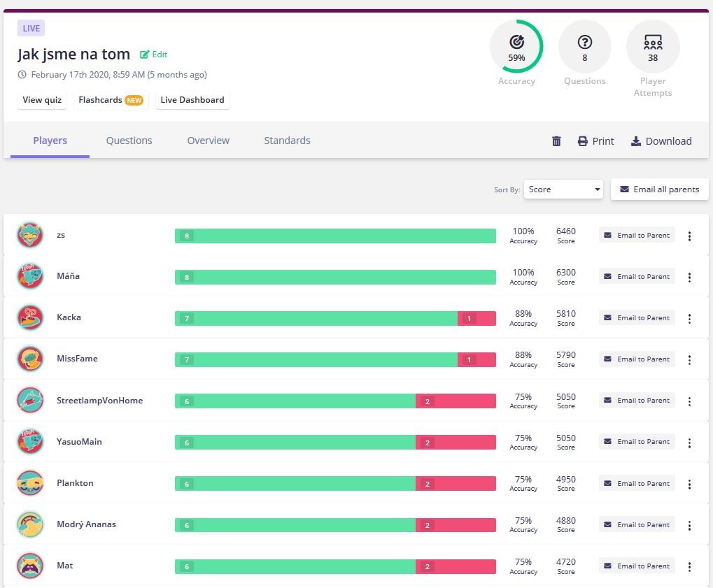
Task: Click the trash delete report icon
Action: click(x=556, y=141)
